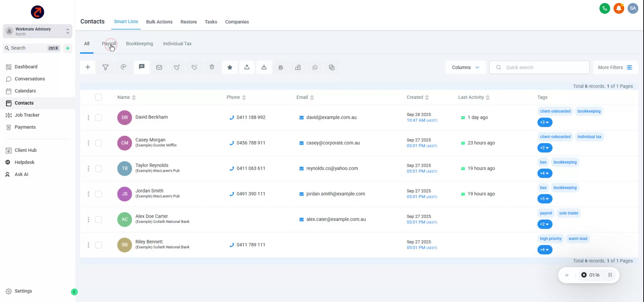The image size is (644, 302).
Task: Click the WhatsApp icon in toolbar
Action: 315,67
